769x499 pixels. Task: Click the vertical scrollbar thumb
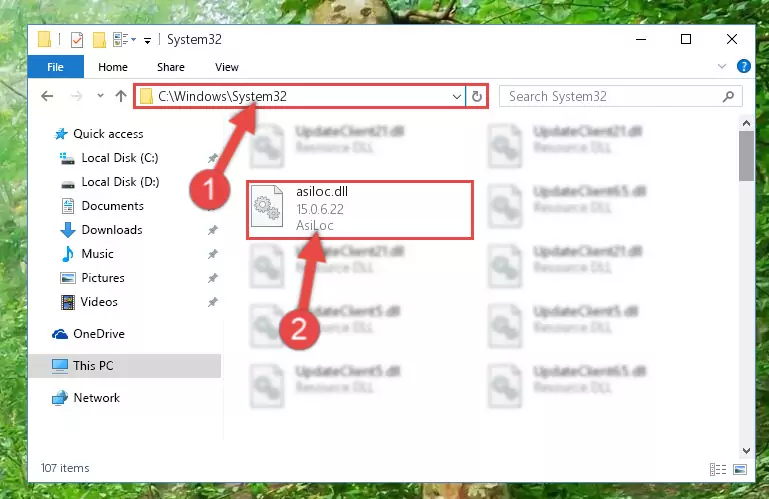[x=746, y=156]
